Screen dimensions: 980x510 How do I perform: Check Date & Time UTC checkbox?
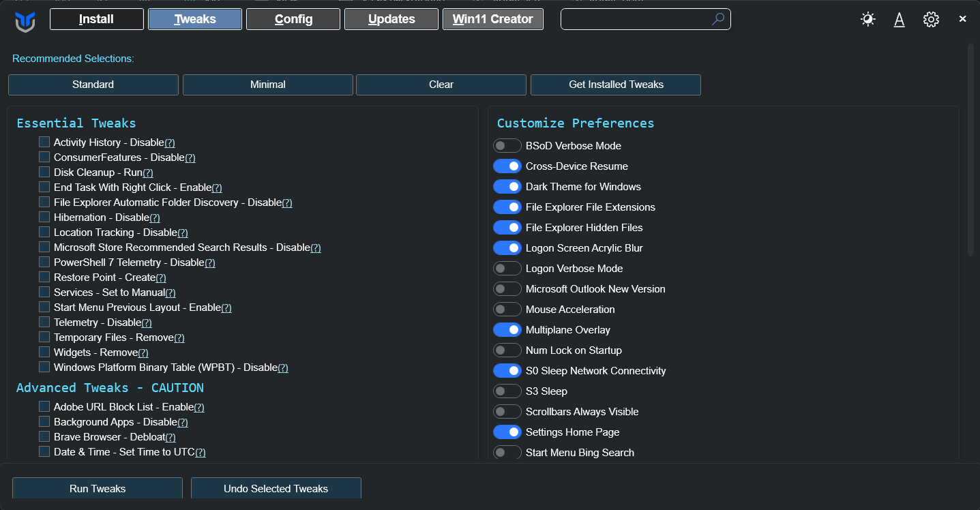44,451
